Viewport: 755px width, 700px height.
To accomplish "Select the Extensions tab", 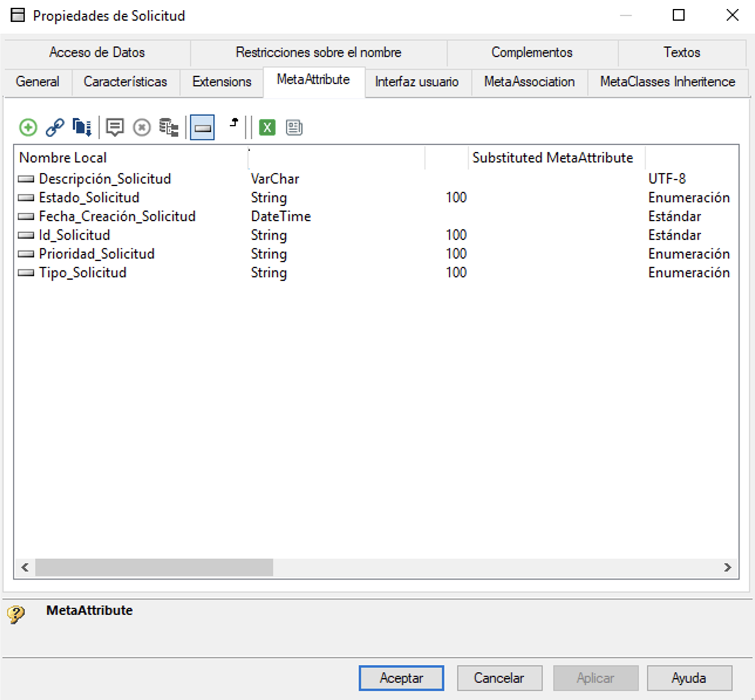I will tap(222, 81).
